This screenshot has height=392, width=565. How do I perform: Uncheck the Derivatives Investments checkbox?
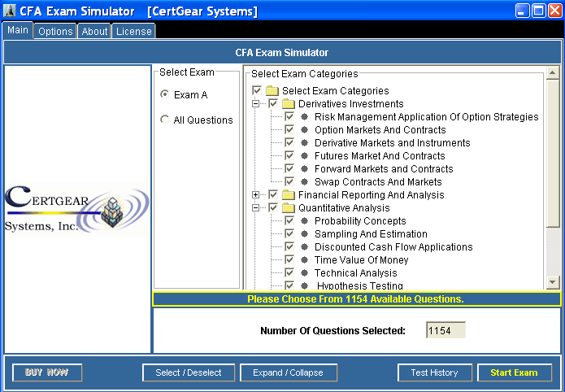point(273,104)
